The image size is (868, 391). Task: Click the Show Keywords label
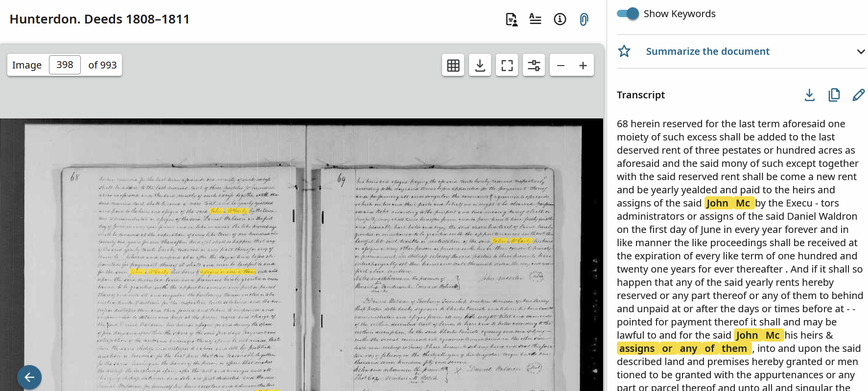tap(680, 14)
